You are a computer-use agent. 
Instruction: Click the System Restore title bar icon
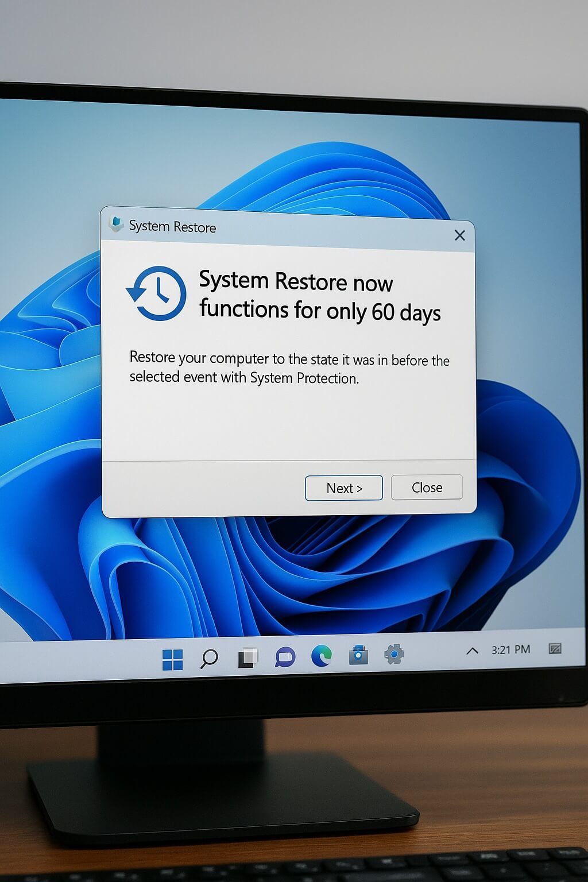117,224
